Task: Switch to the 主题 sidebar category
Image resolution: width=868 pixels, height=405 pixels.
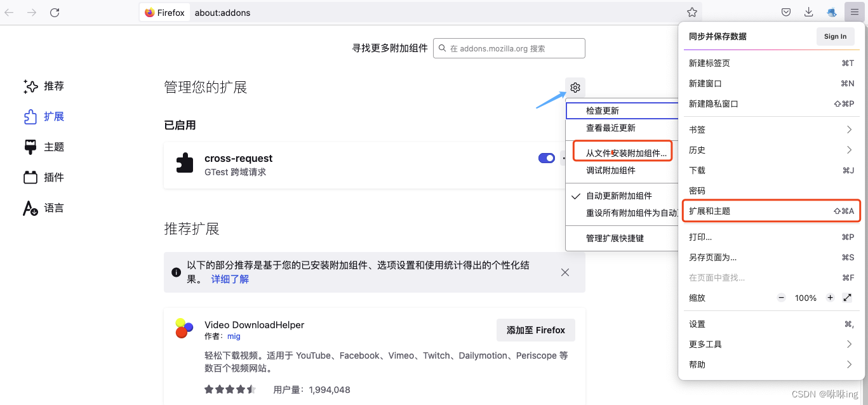Action: (x=44, y=147)
